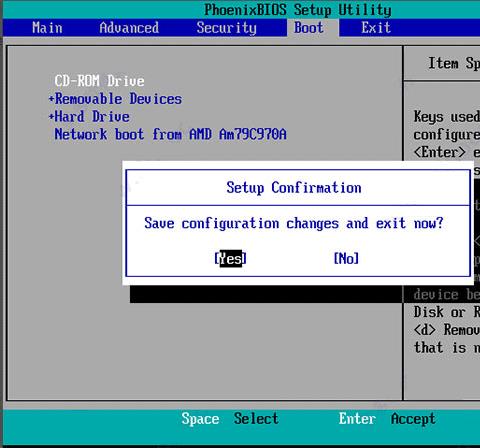
Task: Go to the Exit tab
Action: pos(376,28)
